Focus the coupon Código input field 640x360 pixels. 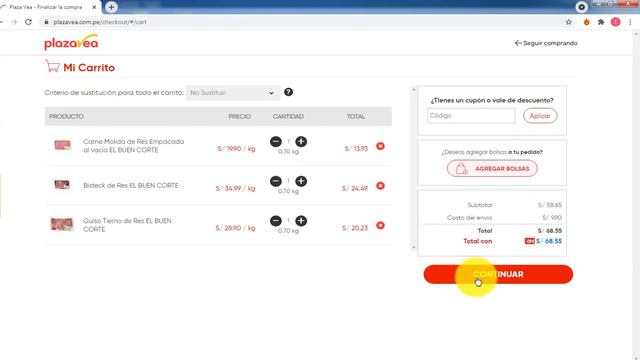[471, 116]
